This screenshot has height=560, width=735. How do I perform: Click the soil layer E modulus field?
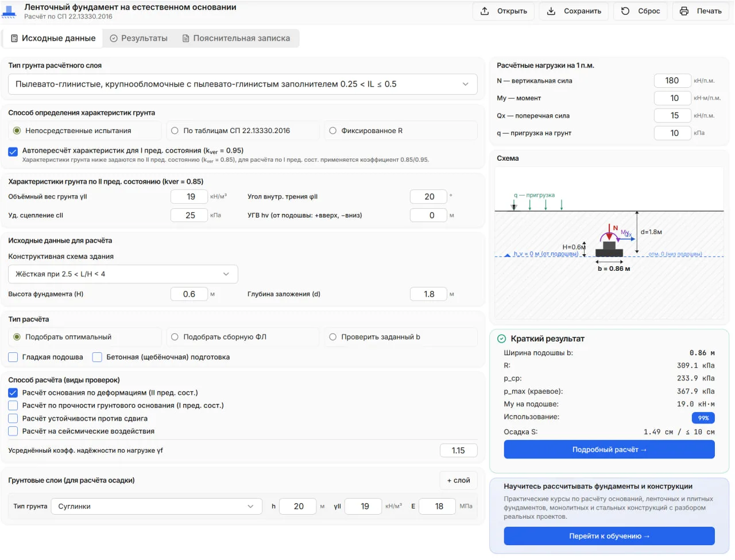[438, 507]
